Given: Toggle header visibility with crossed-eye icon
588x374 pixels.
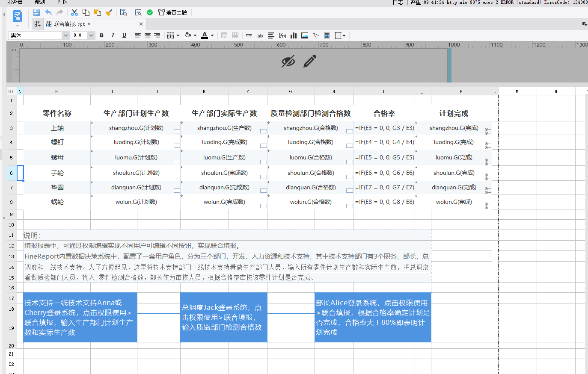Looking at the screenshot, I should [x=288, y=61].
